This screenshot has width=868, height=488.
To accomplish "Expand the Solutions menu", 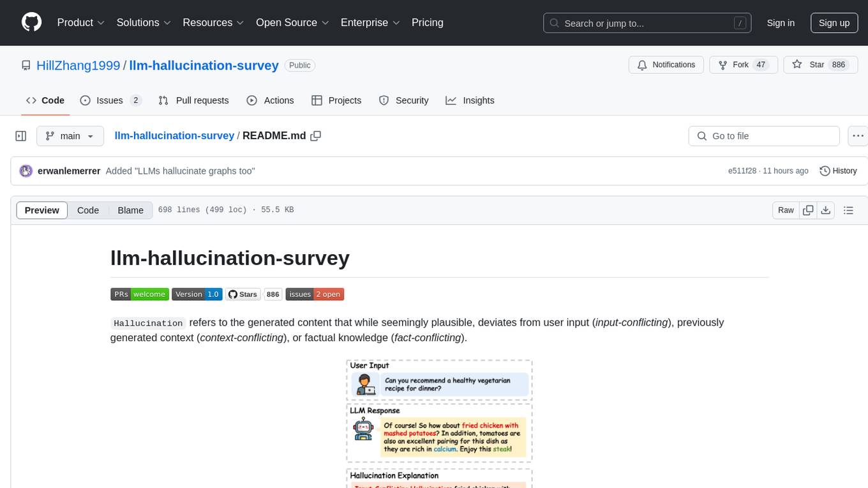I will pyautogui.click(x=144, y=22).
